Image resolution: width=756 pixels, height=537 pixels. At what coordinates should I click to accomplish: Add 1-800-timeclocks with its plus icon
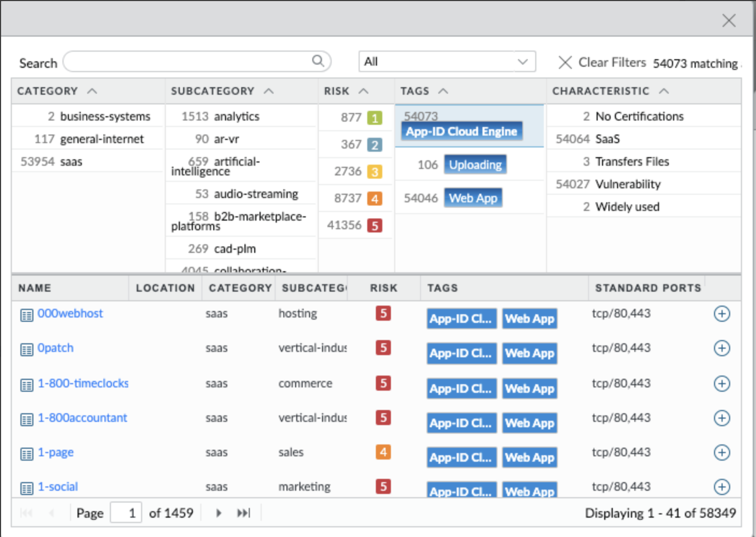click(722, 384)
